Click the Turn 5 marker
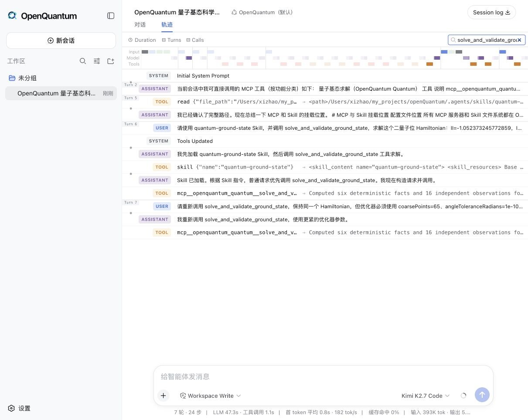The image size is (528, 420). 130,98
